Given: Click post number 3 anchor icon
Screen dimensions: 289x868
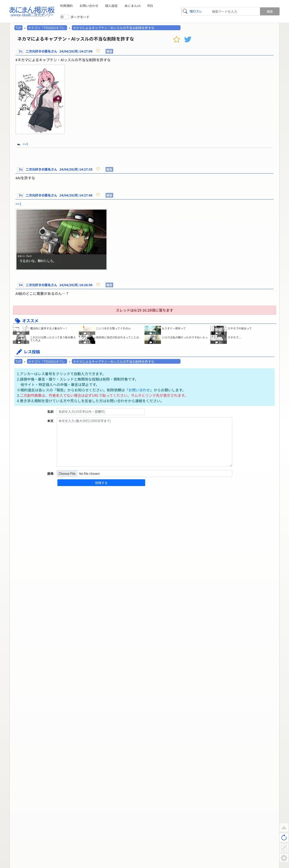Looking at the screenshot, I should [20, 195].
